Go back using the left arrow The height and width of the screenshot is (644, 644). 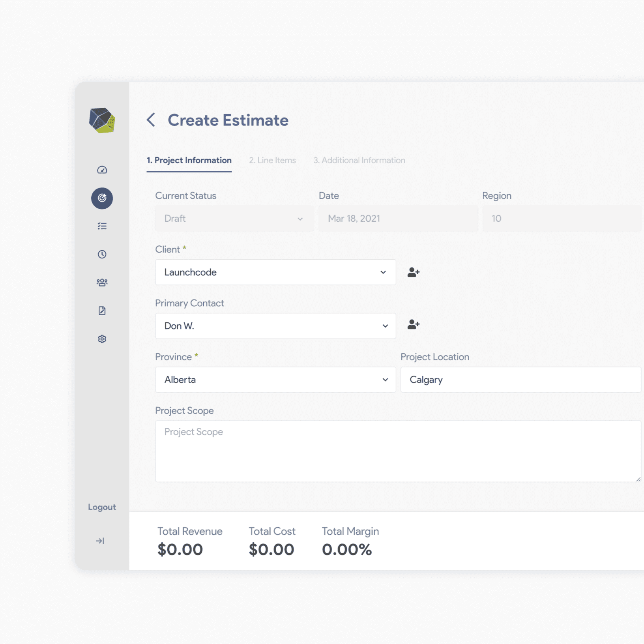coord(151,120)
